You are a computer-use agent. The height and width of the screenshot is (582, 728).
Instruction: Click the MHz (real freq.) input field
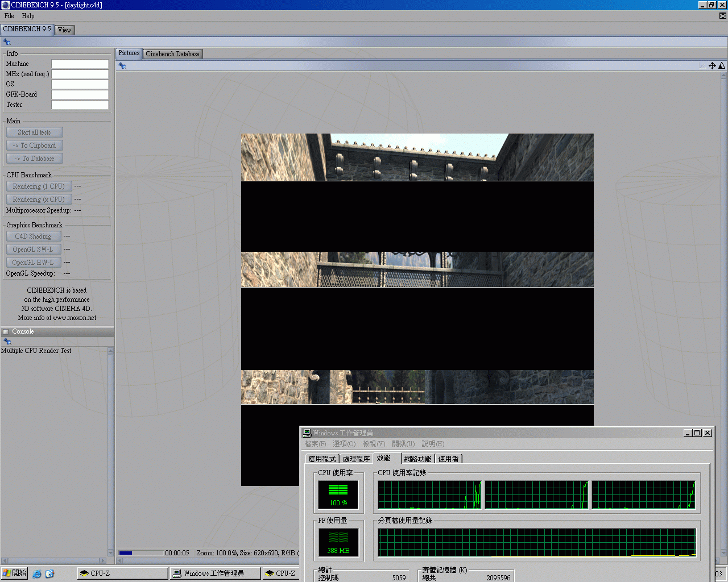point(80,74)
